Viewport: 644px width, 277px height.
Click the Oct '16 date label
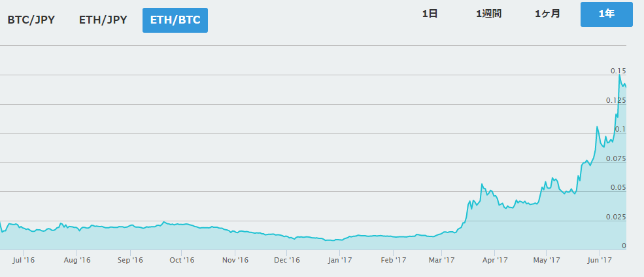tap(182, 260)
